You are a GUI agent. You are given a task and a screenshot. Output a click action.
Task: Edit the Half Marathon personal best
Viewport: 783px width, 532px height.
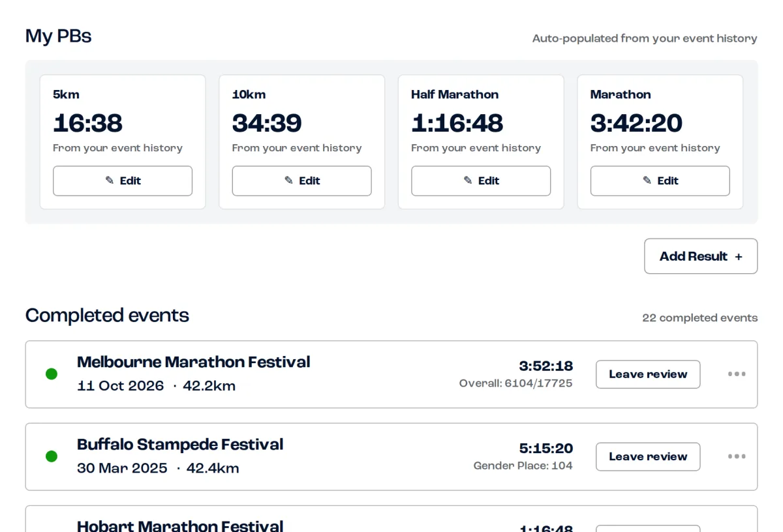coord(481,181)
